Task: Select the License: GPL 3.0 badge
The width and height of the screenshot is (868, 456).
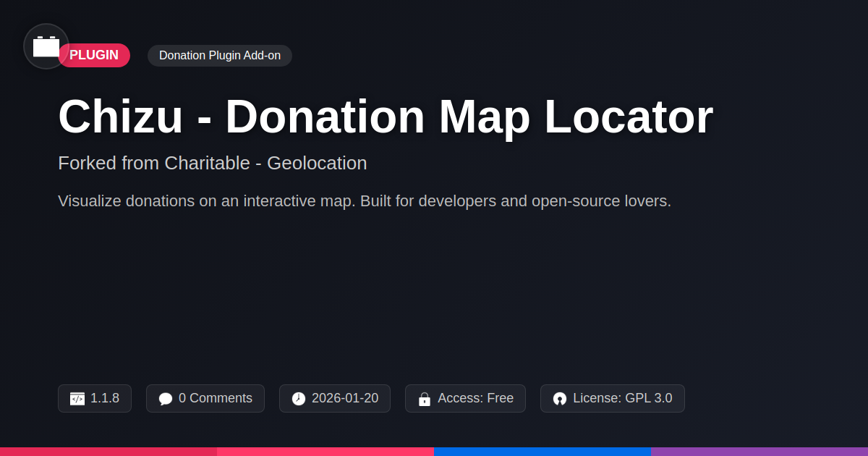Action: 613,398
